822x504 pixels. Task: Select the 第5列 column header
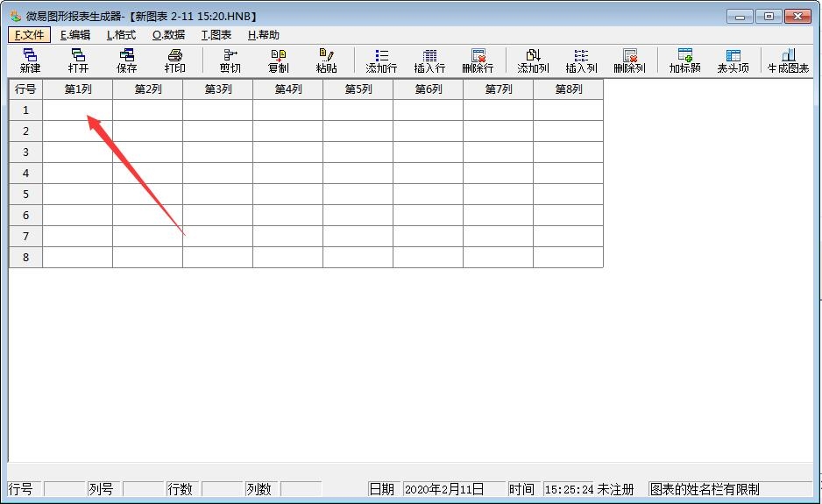pyautogui.click(x=358, y=89)
